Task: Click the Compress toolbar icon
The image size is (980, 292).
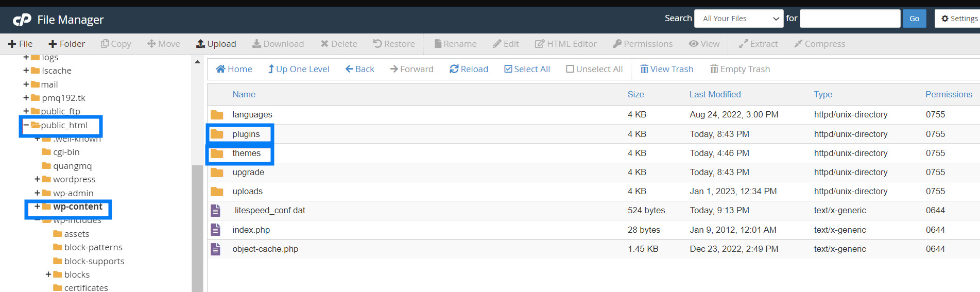Action: pos(798,44)
